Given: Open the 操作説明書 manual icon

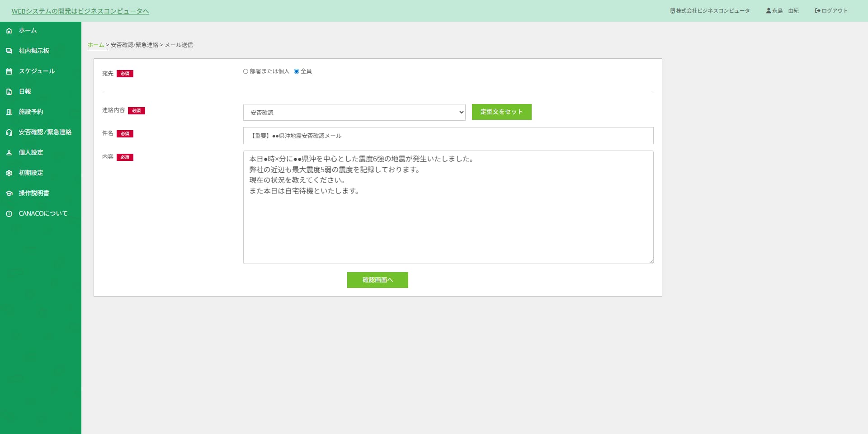Looking at the screenshot, I should point(9,193).
